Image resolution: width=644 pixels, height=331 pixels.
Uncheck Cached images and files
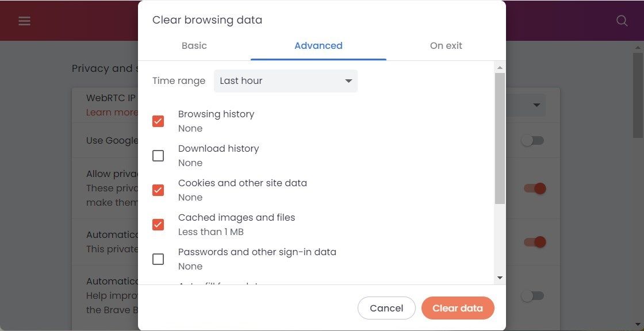point(158,225)
